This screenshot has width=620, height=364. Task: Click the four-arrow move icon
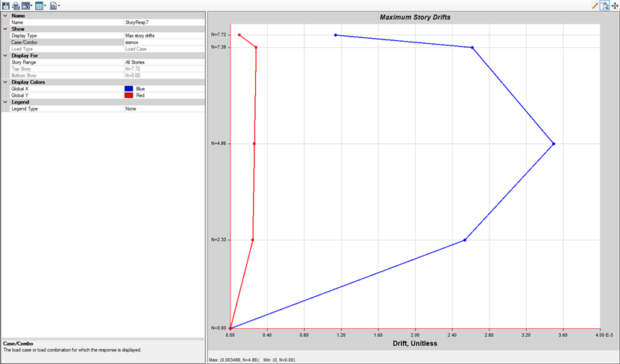[x=615, y=5]
